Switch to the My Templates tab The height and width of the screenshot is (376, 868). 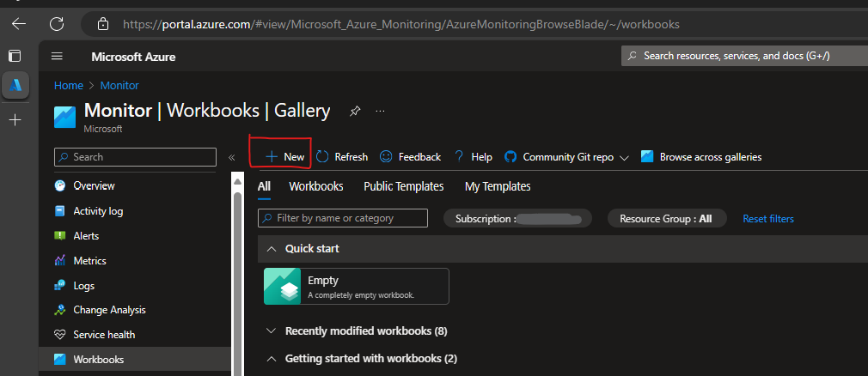coord(497,186)
